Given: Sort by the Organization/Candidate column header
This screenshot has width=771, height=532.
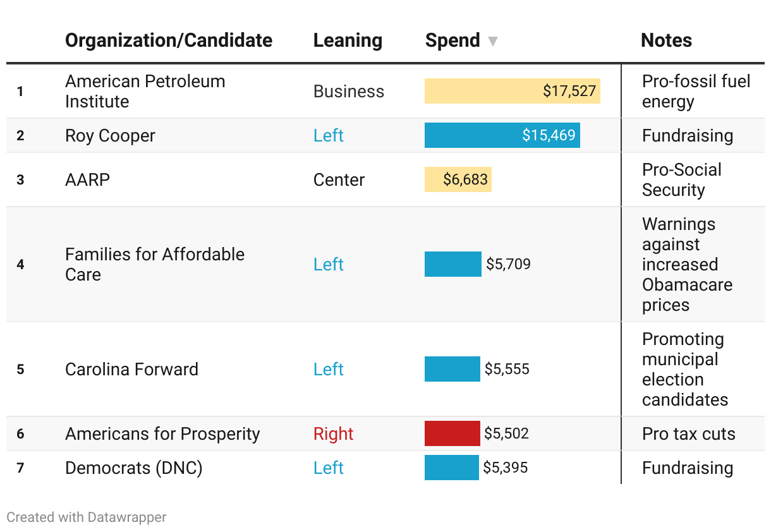Looking at the screenshot, I should pyautogui.click(x=169, y=40).
